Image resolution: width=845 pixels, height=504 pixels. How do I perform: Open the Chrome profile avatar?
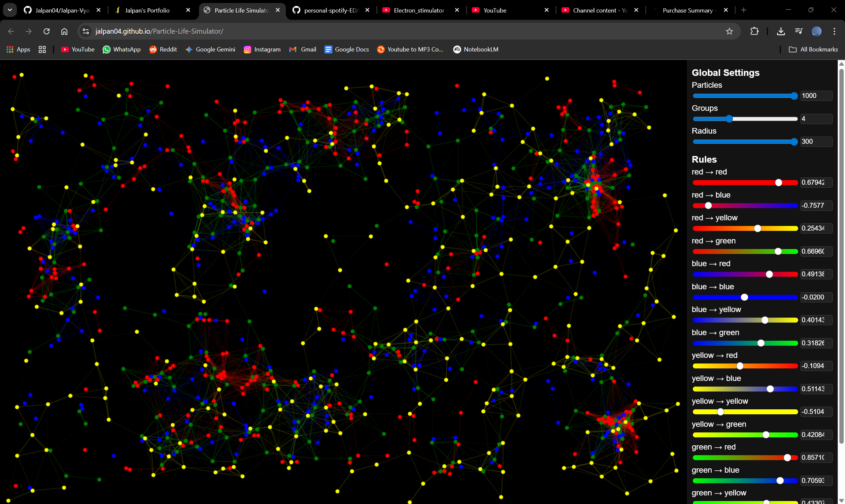pos(817,31)
